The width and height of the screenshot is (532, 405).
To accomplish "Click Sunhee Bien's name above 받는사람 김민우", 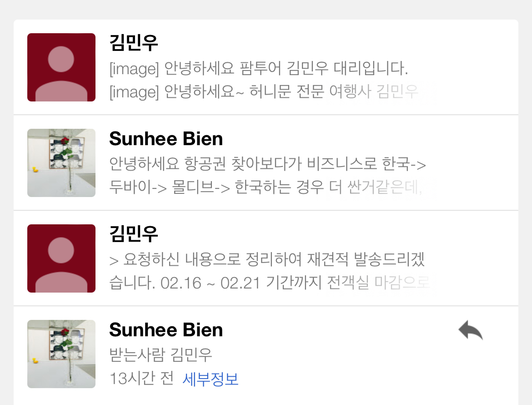I will click(166, 330).
